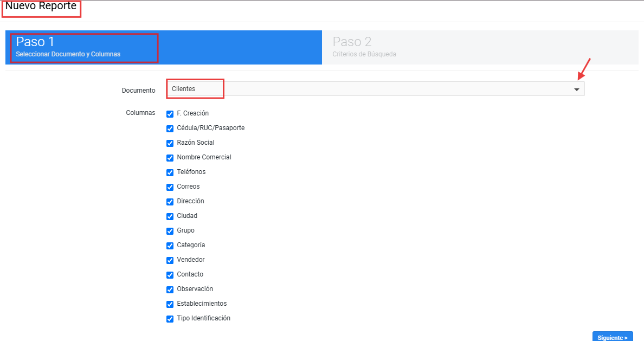Uncheck the Dirección checkbox
This screenshot has height=341, width=644.
tap(170, 202)
